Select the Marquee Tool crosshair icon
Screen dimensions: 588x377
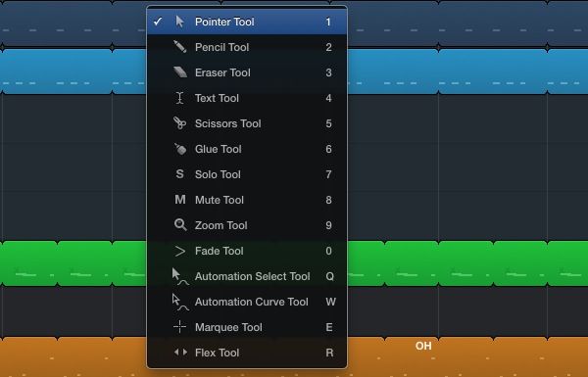[180, 327]
